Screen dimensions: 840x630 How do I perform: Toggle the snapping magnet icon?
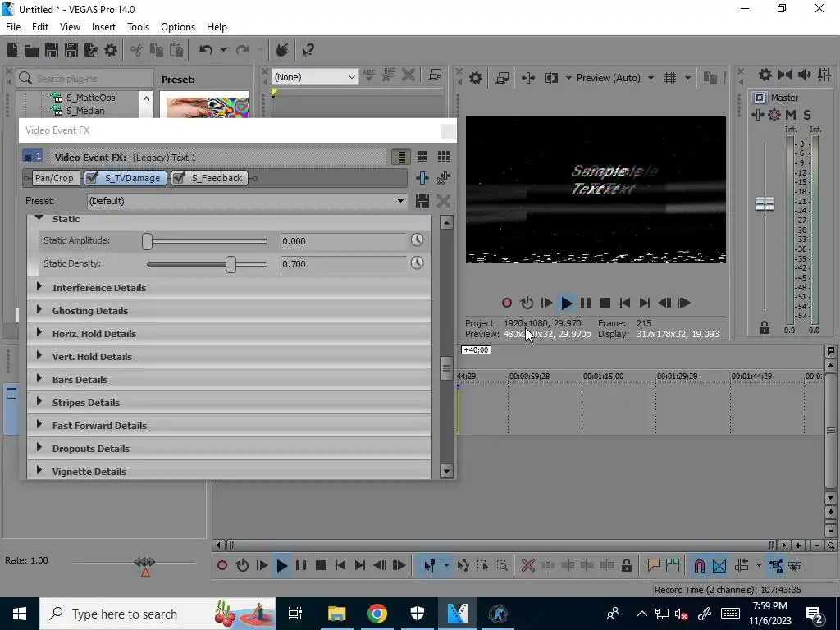700,566
